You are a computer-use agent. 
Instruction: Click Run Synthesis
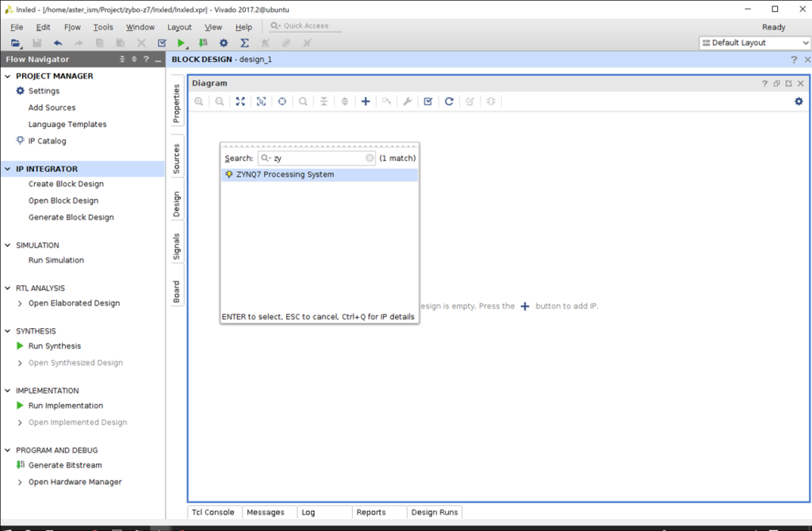55,346
